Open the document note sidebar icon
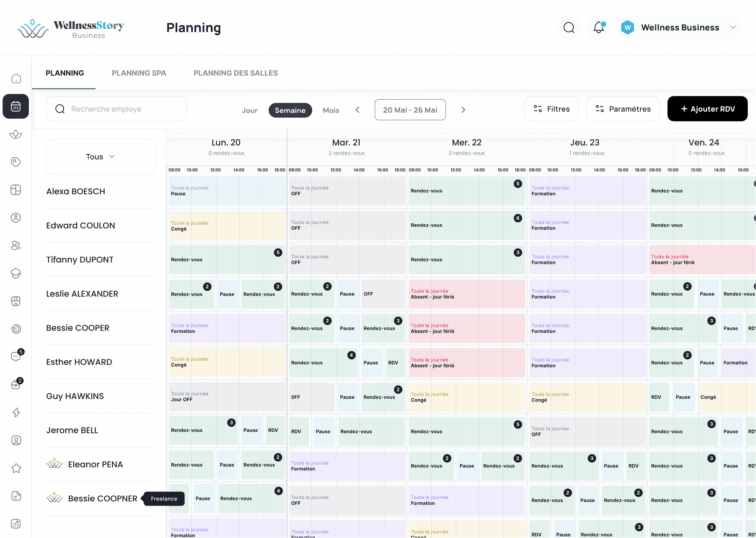Image resolution: width=756 pixels, height=538 pixels. (x=16, y=496)
